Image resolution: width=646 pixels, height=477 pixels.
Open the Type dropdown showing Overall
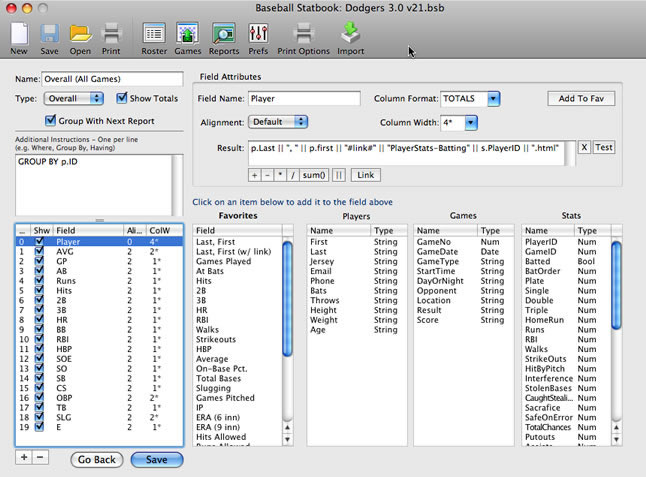point(73,98)
